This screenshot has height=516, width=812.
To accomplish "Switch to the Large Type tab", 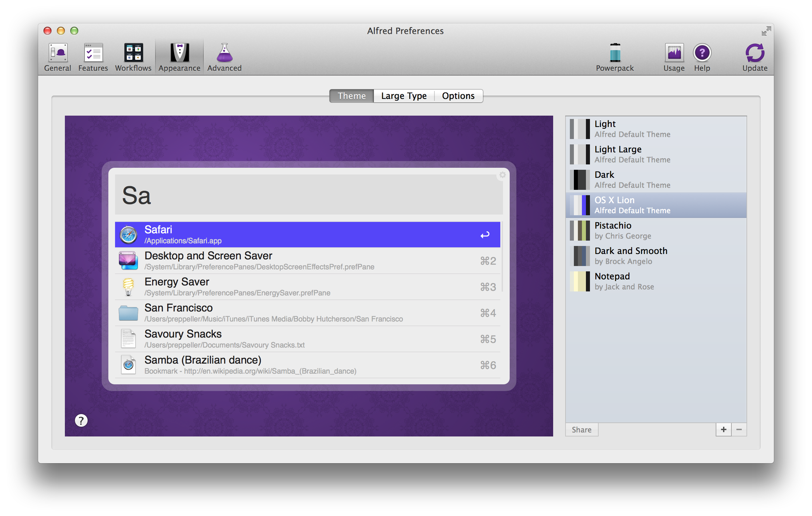I will tap(404, 96).
